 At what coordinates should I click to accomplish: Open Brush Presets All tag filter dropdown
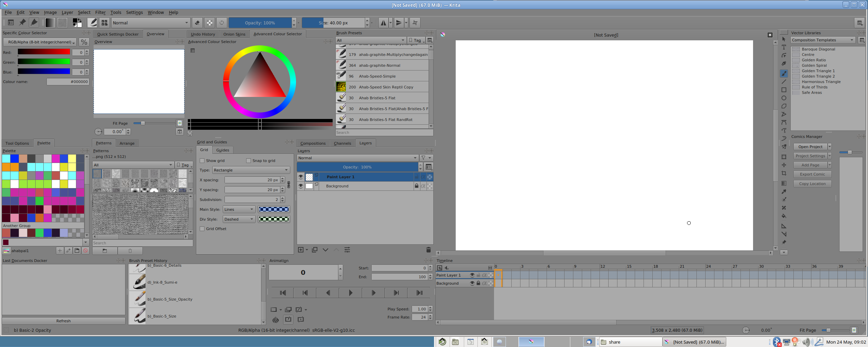coord(371,40)
